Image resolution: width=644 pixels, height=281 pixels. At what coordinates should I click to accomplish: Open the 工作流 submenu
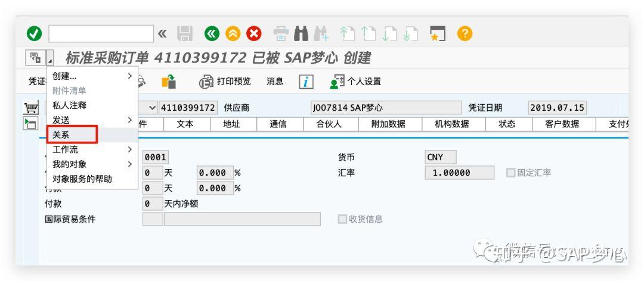[92, 150]
